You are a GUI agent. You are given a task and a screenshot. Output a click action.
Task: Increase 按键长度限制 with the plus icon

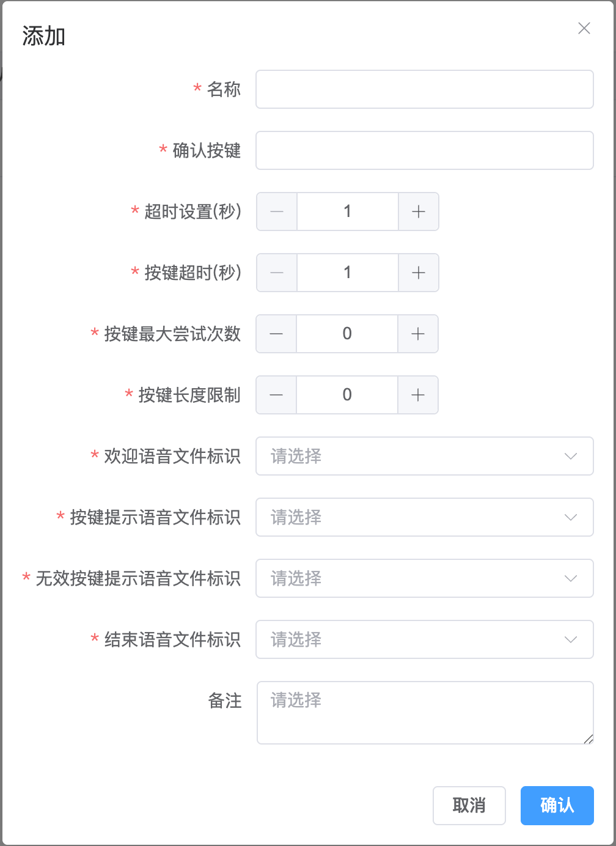click(418, 395)
